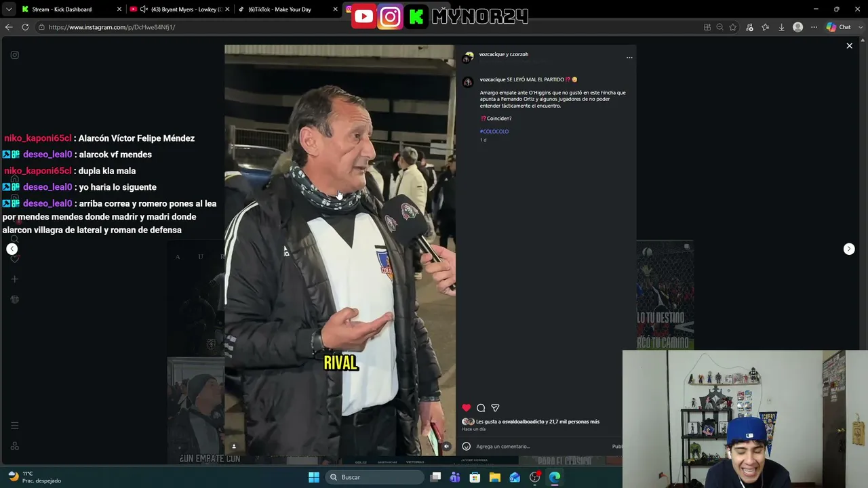Open File Explorer from the taskbar
Viewport: 868px width, 488px height.
click(x=495, y=477)
